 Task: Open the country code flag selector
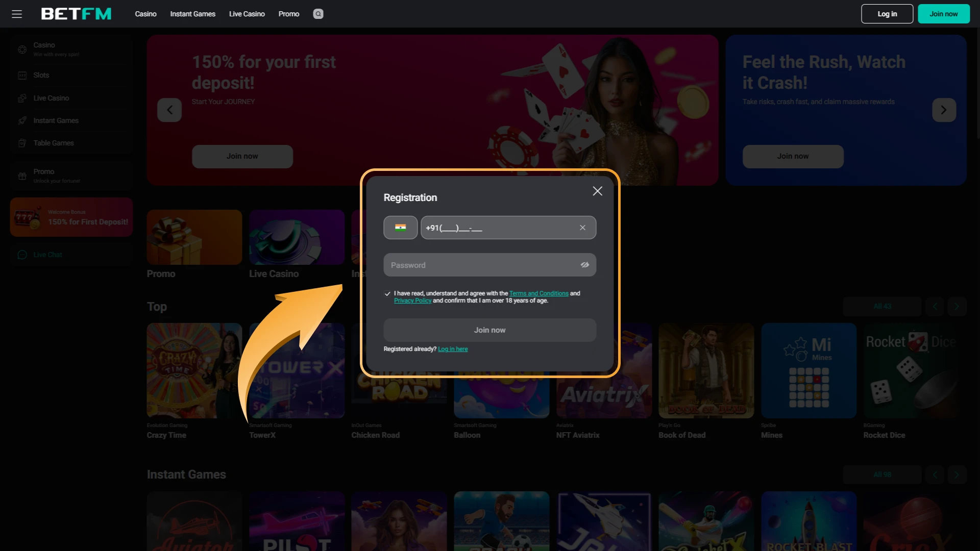[x=400, y=228]
